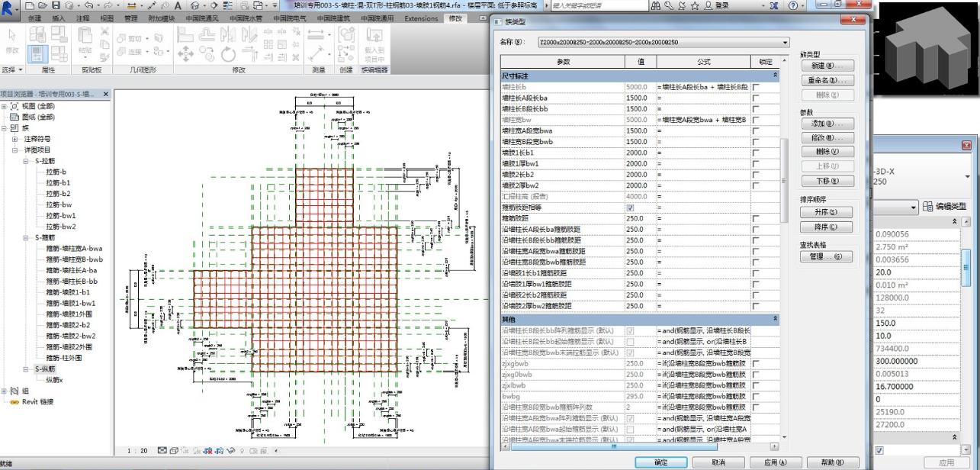Select 拉筋-bw1 in the project browser
This screenshot has height=470, width=980.
(59, 216)
